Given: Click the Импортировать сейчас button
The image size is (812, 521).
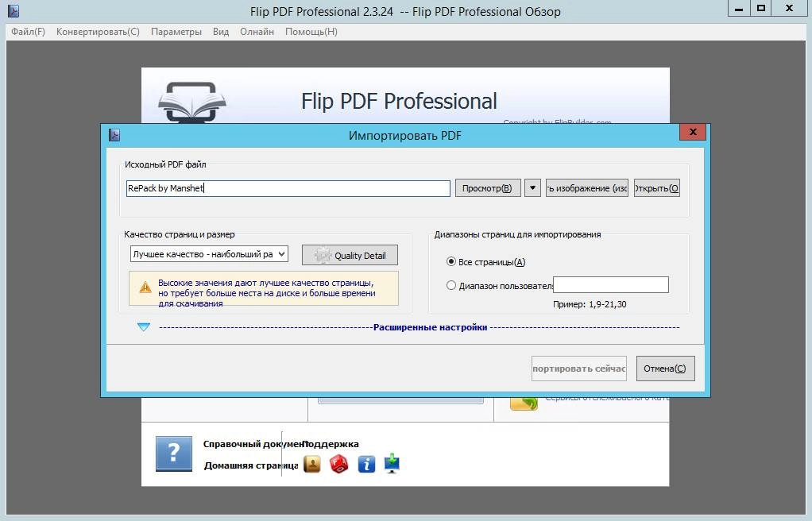Looking at the screenshot, I should click(579, 369).
